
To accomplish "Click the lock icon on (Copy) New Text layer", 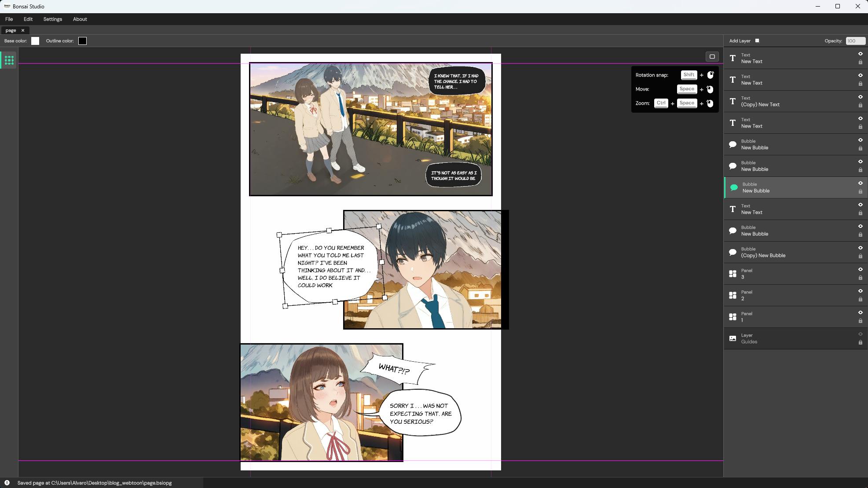I will [861, 105].
